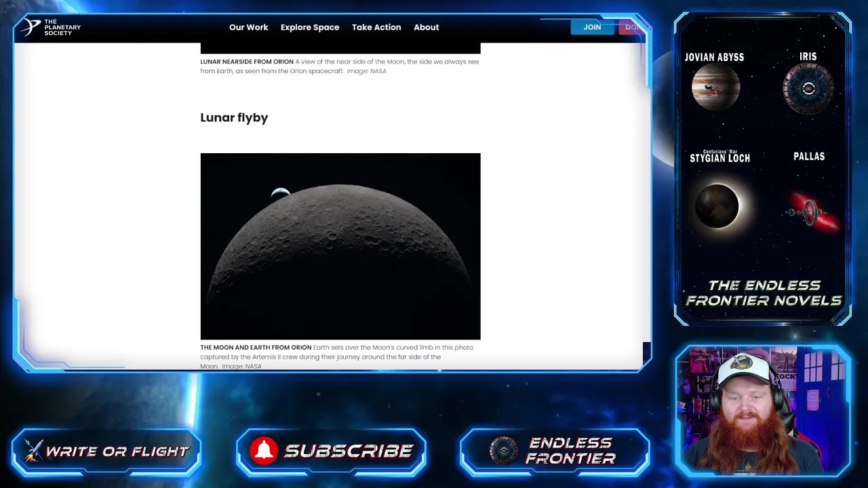Click the IRIS novel title

pos(808,56)
